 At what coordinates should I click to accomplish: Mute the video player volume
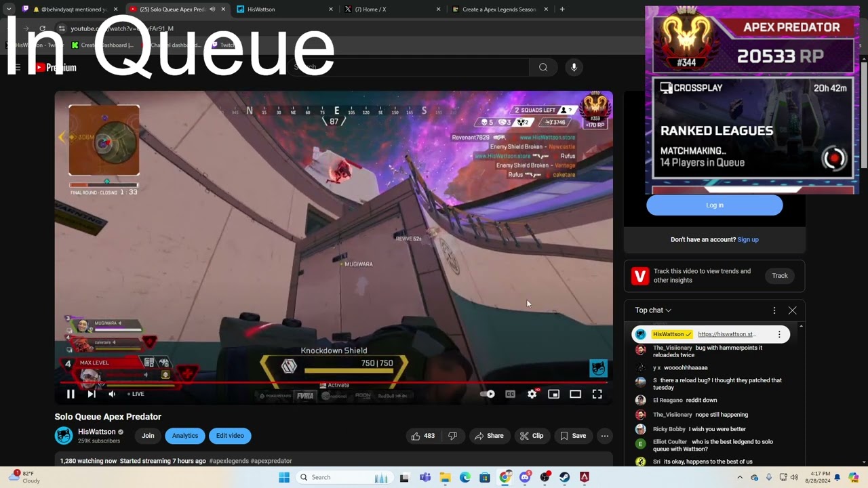click(112, 394)
